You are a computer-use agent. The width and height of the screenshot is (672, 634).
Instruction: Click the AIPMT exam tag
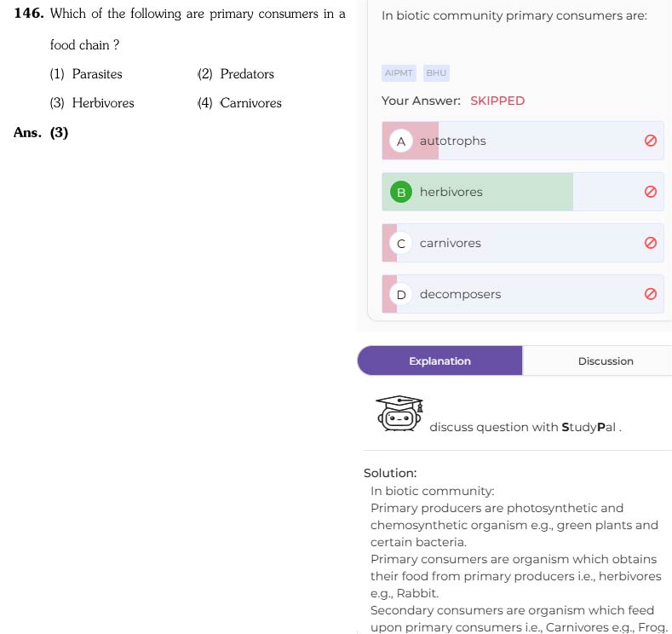[x=399, y=73]
